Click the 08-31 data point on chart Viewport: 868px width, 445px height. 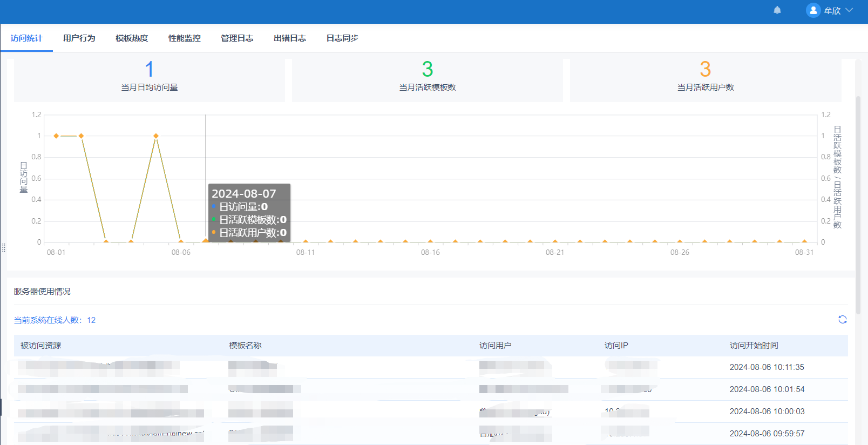[804, 242]
